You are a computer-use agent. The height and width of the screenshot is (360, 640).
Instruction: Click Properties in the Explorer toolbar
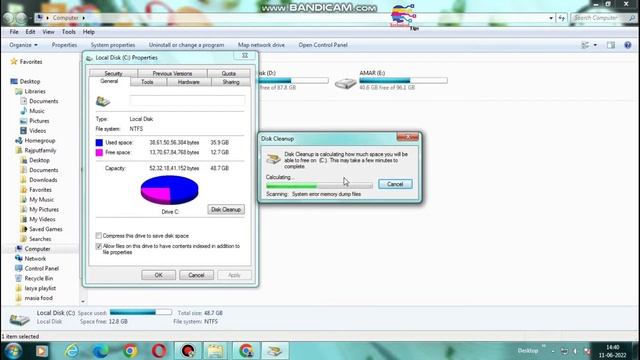point(64,45)
